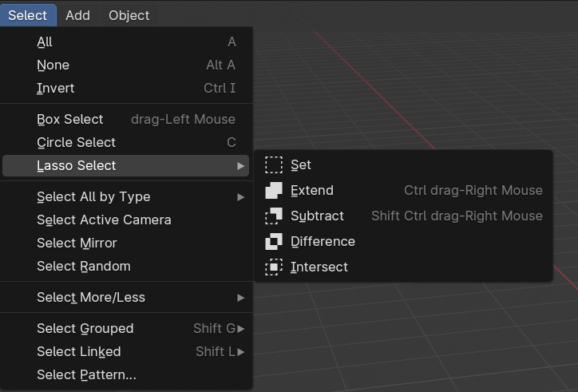Screen dimensions: 578x392
Task: Activate Circle Select
Action: click(x=76, y=143)
